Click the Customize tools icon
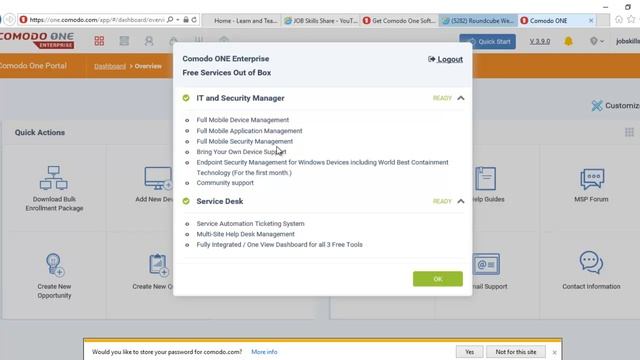Image resolution: width=640 pixels, height=360 pixels. pos(597,106)
